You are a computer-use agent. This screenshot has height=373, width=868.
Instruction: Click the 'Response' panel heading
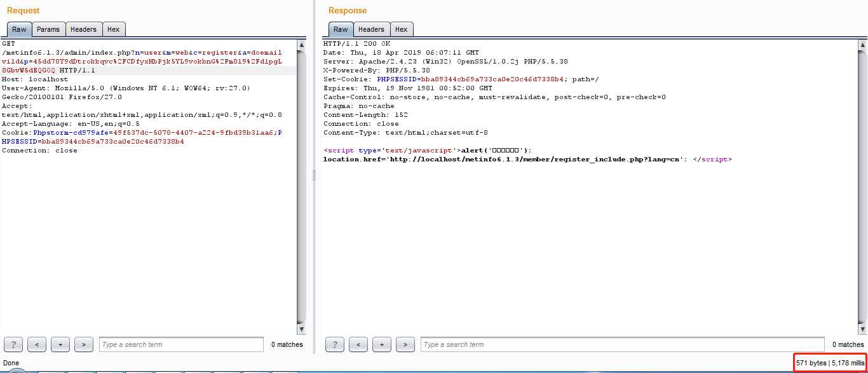pyautogui.click(x=348, y=10)
